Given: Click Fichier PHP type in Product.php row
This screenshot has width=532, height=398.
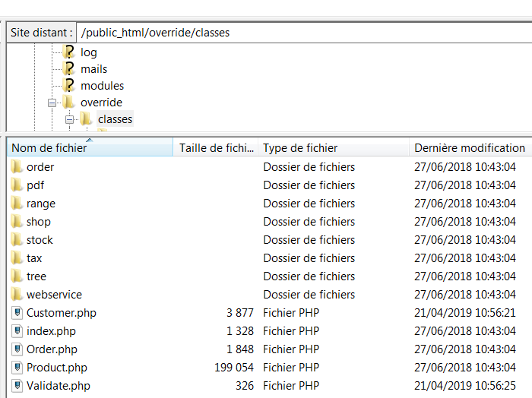Looking at the screenshot, I should click(x=291, y=368).
